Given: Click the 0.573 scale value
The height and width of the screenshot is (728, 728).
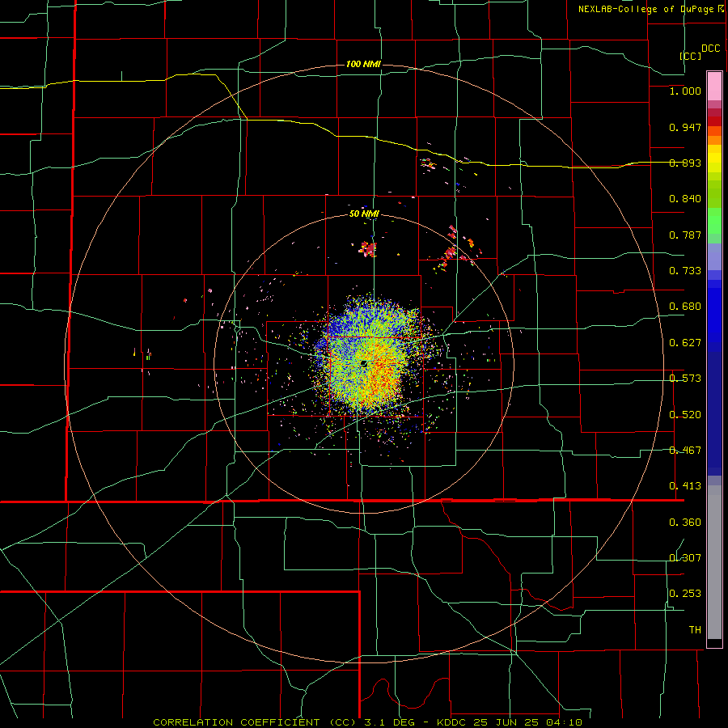Looking at the screenshot, I should click(685, 379).
